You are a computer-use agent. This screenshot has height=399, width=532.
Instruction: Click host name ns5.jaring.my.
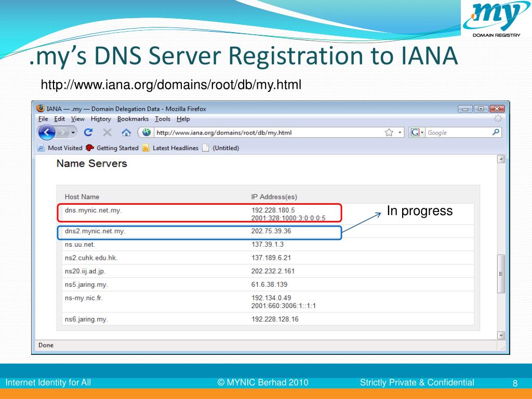coord(87,285)
